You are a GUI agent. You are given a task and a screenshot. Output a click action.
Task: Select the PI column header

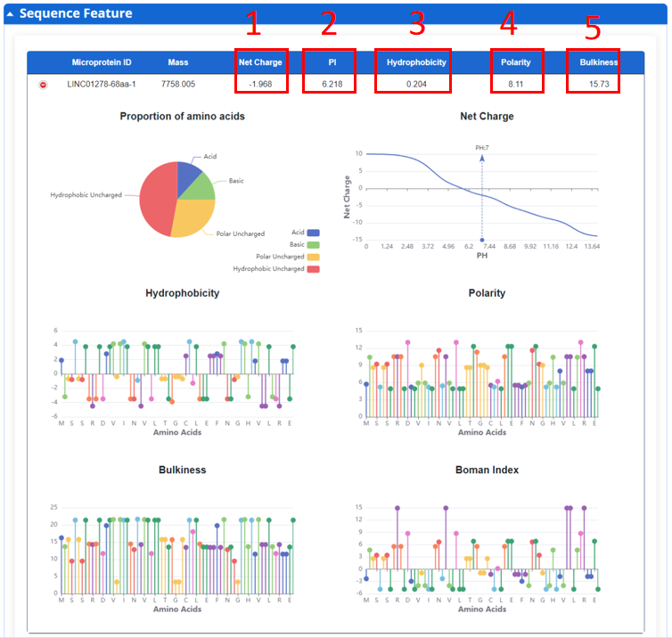coord(329,62)
